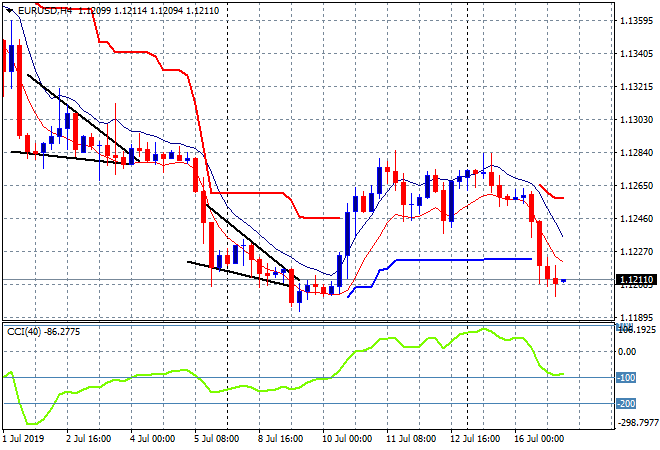The width and height of the screenshot is (660, 450).
Task: Click price axis label 1.13030
Action: tap(637, 120)
